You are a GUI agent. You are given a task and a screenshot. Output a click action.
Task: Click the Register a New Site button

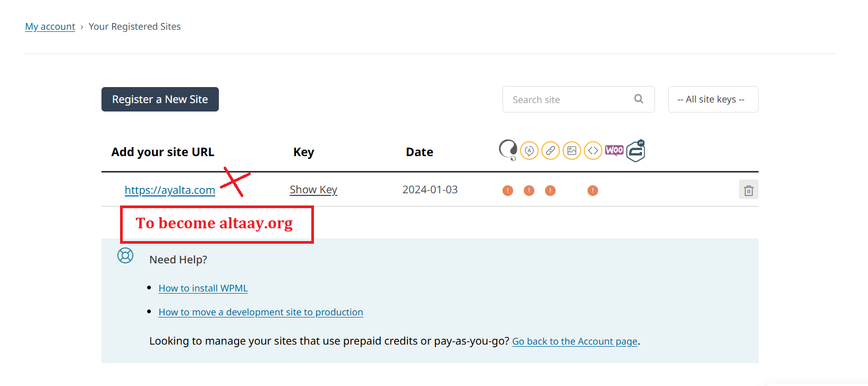point(160,99)
